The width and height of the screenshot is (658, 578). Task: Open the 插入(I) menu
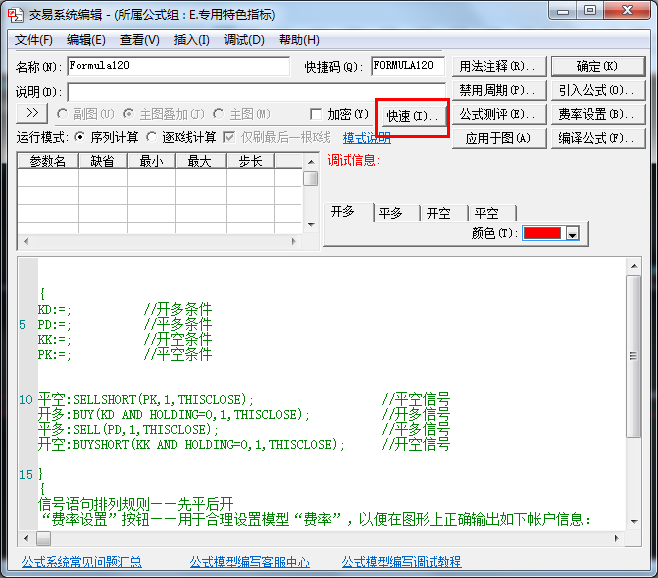click(191, 40)
